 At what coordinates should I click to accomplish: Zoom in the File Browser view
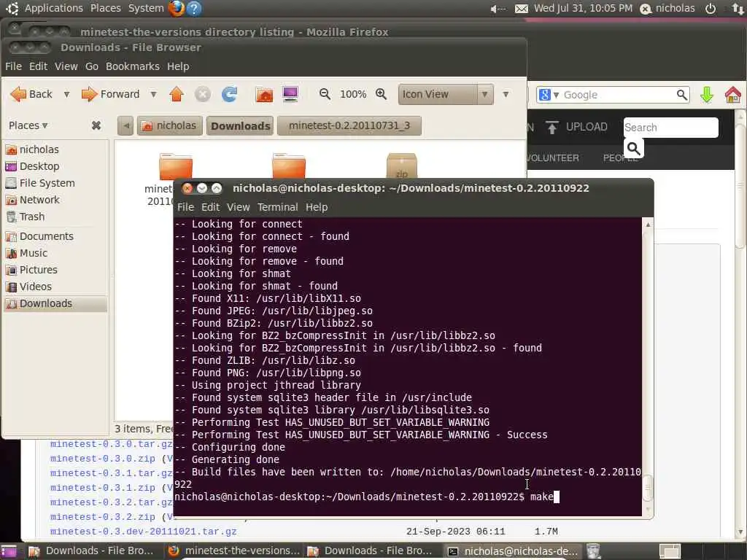[381, 94]
